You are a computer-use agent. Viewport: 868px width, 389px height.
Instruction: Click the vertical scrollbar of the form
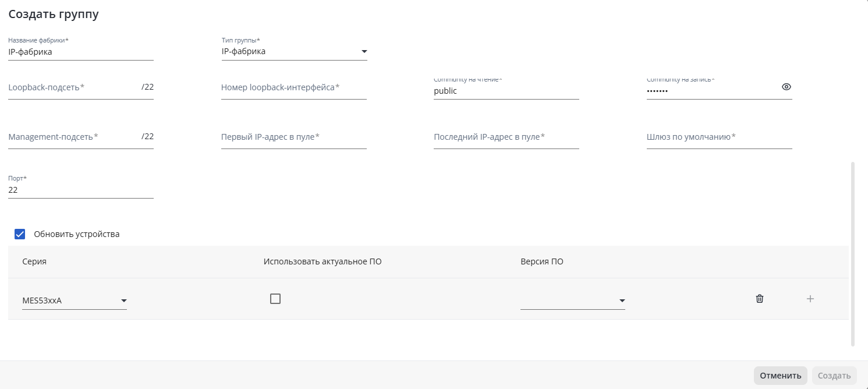coord(853,254)
